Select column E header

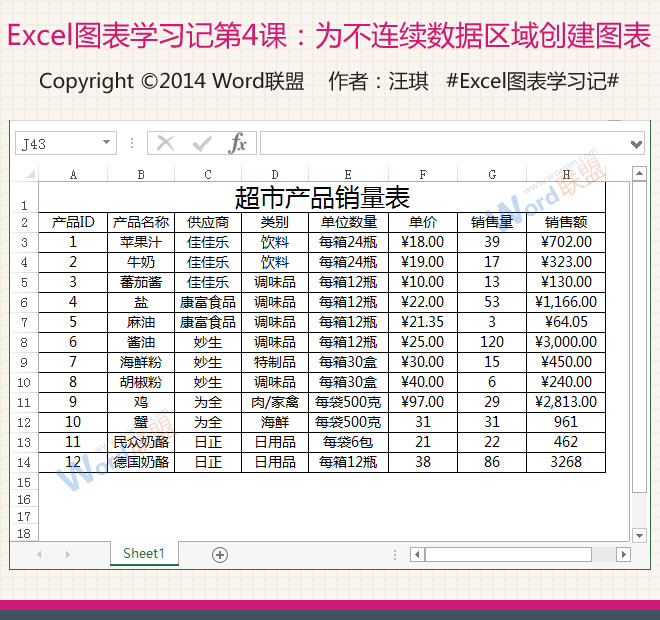(348, 174)
